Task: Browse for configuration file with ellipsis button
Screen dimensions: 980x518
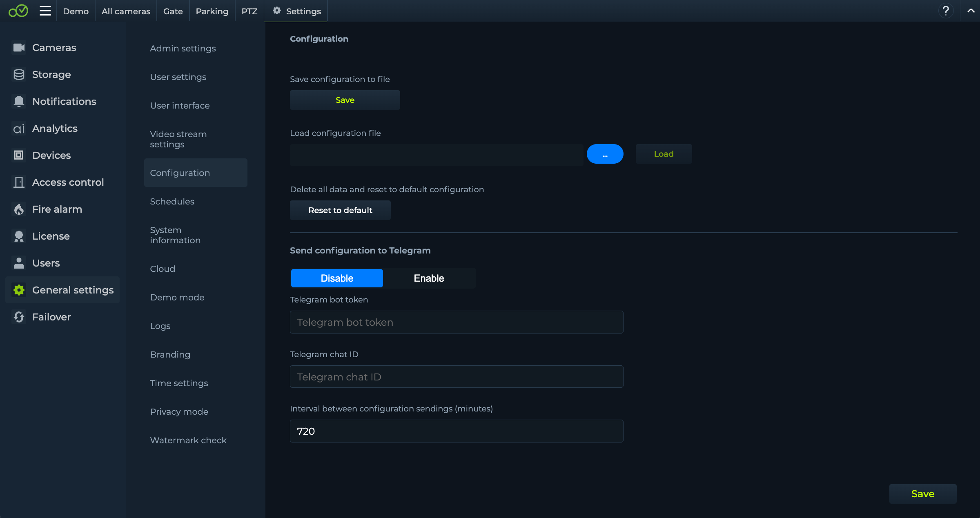Action: coord(605,154)
